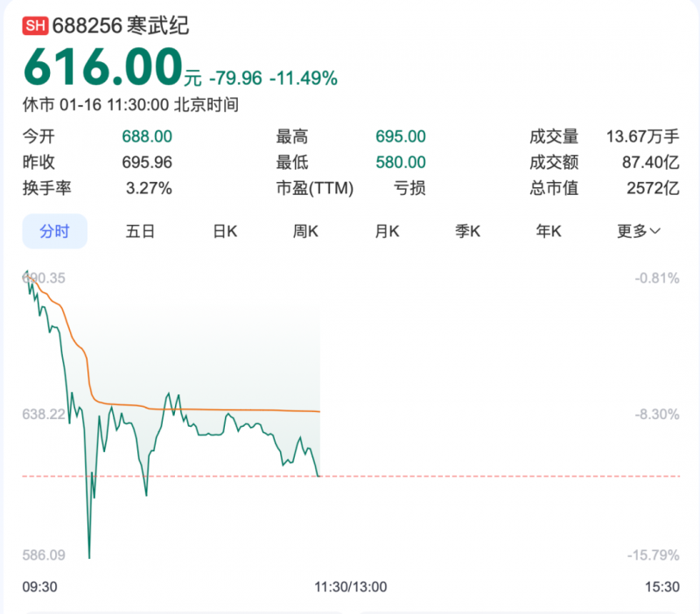Switch to the 周K weekly tab
The height and width of the screenshot is (614, 700).
pos(305,231)
